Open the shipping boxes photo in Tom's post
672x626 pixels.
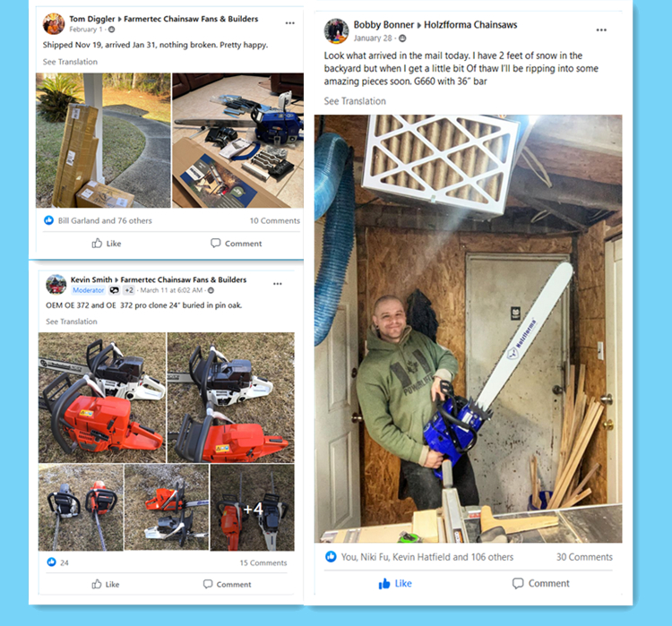click(x=103, y=141)
